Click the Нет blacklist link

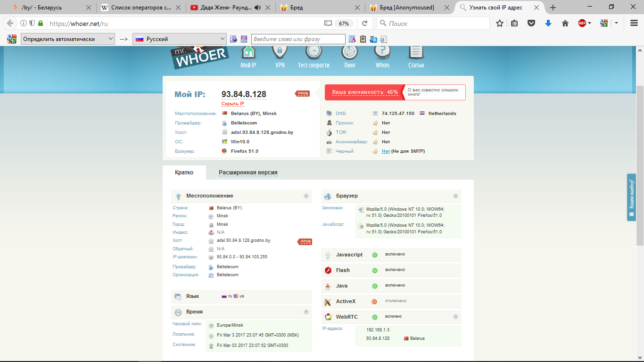pyautogui.click(x=386, y=151)
